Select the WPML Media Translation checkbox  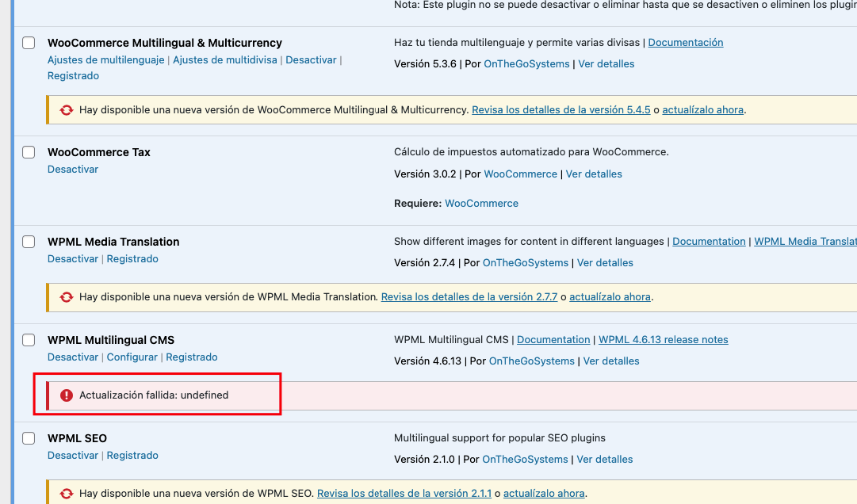click(29, 242)
